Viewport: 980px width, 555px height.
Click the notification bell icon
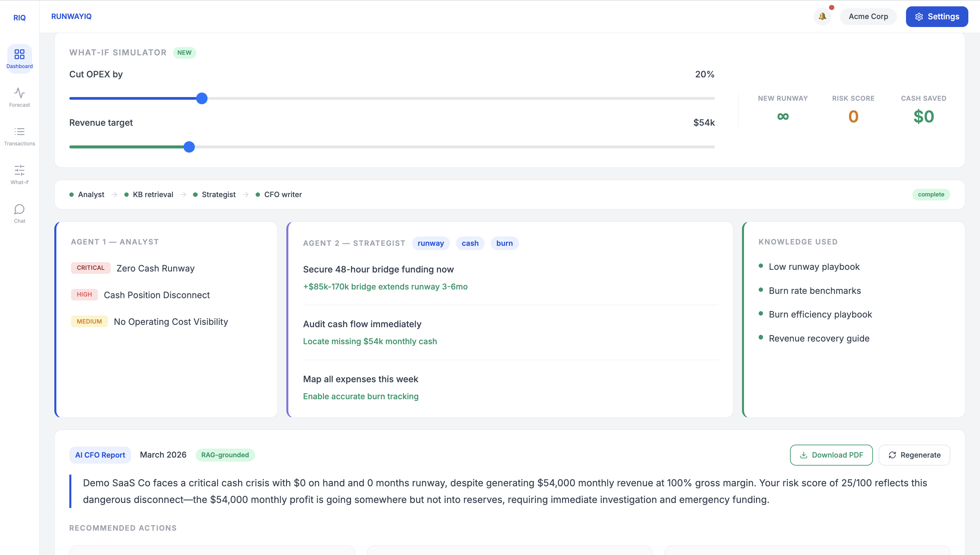[x=822, y=16]
